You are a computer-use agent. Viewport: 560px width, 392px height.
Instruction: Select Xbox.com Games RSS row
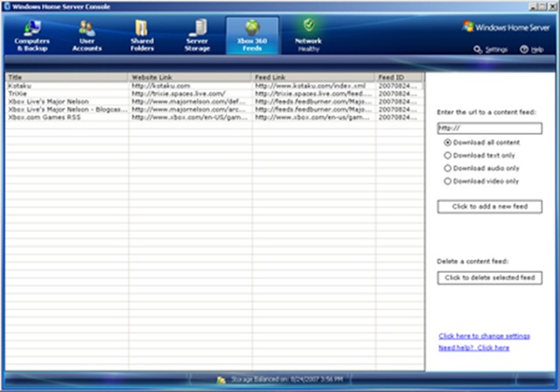214,117
